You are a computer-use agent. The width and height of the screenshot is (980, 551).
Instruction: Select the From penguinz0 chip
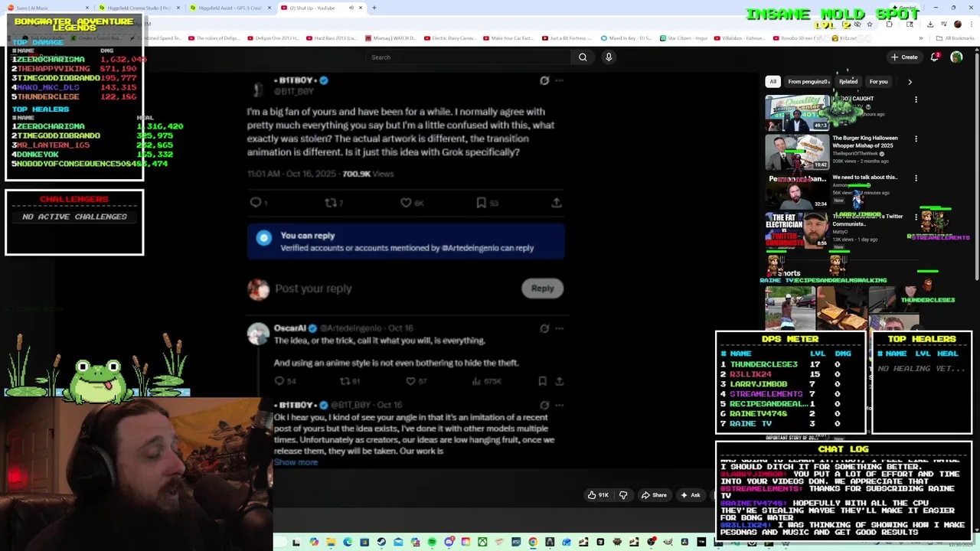[808, 82]
